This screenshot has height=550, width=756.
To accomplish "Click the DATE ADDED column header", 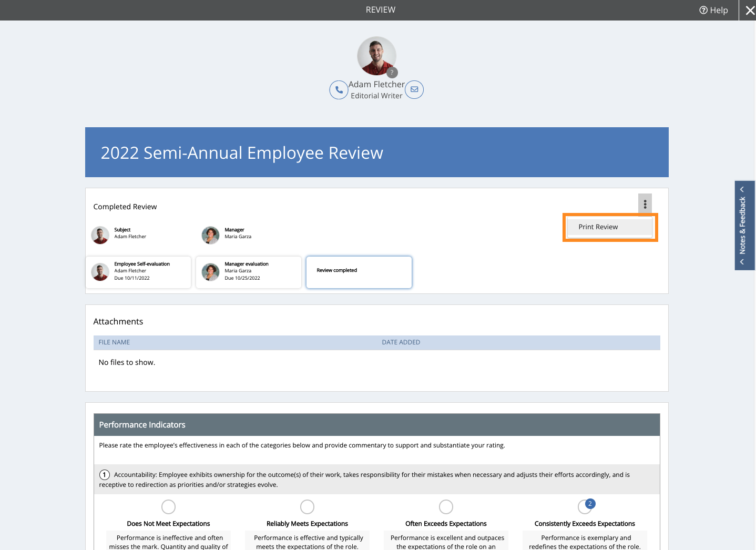I will tap(401, 342).
